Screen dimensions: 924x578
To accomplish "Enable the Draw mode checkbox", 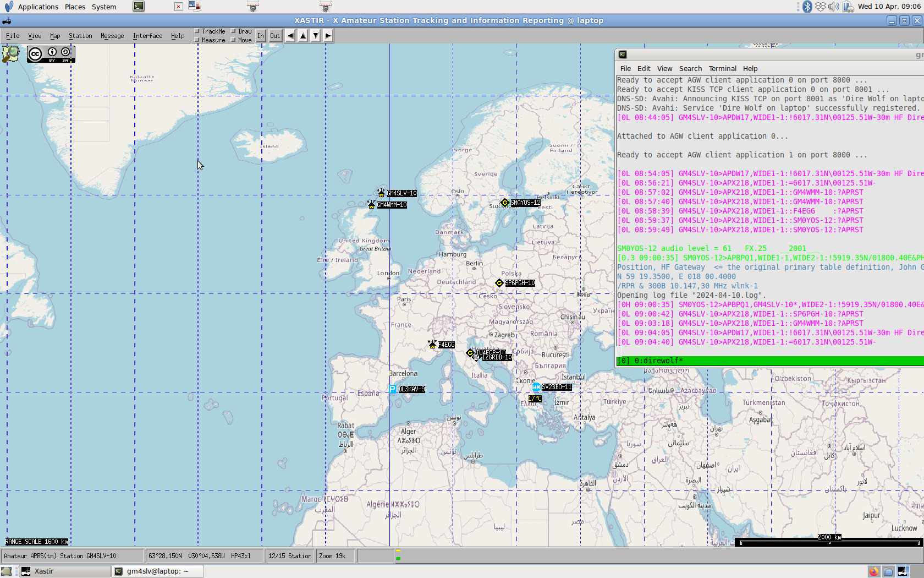I will tap(234, 31).
